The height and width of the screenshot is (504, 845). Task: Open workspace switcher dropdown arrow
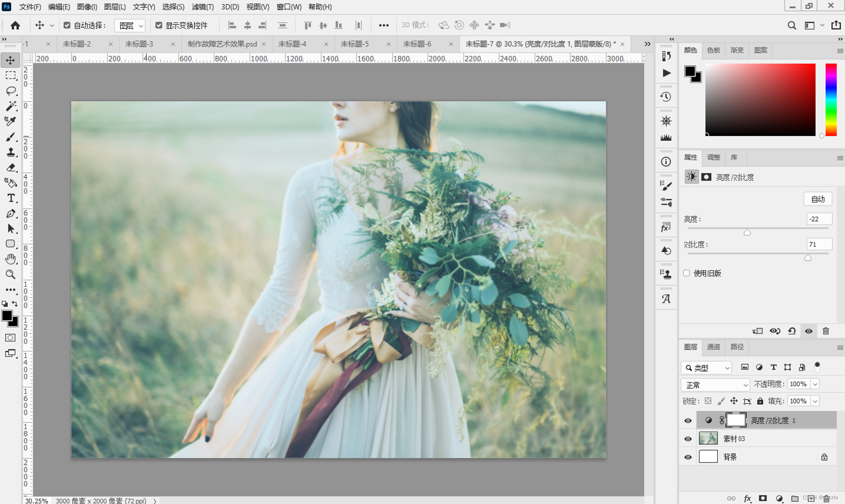[822, 25]
